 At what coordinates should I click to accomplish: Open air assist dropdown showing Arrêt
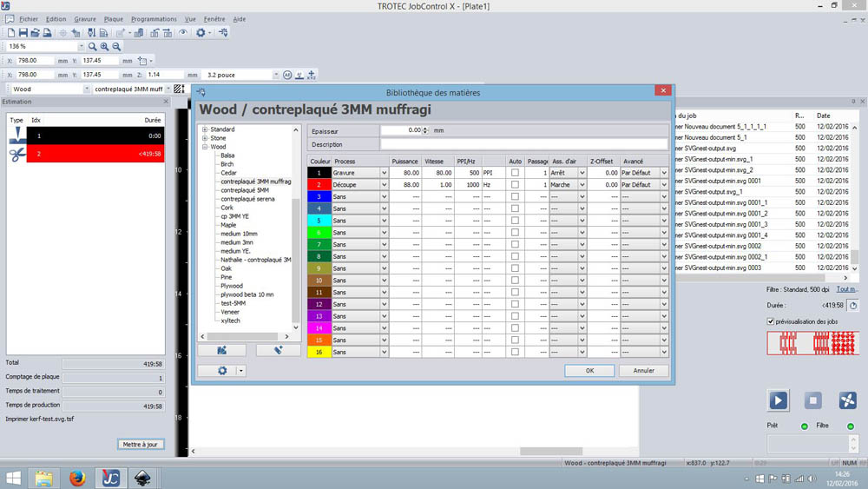pos(582,173)
